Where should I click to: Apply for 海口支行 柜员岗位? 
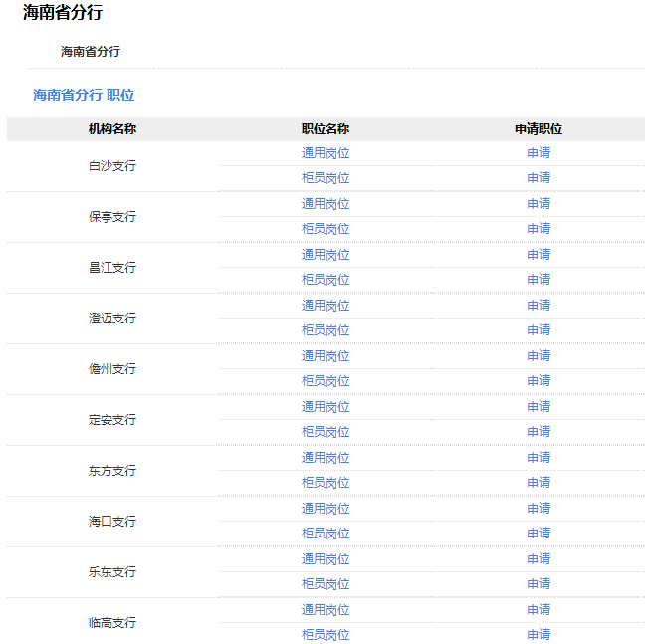pos(539,533)
